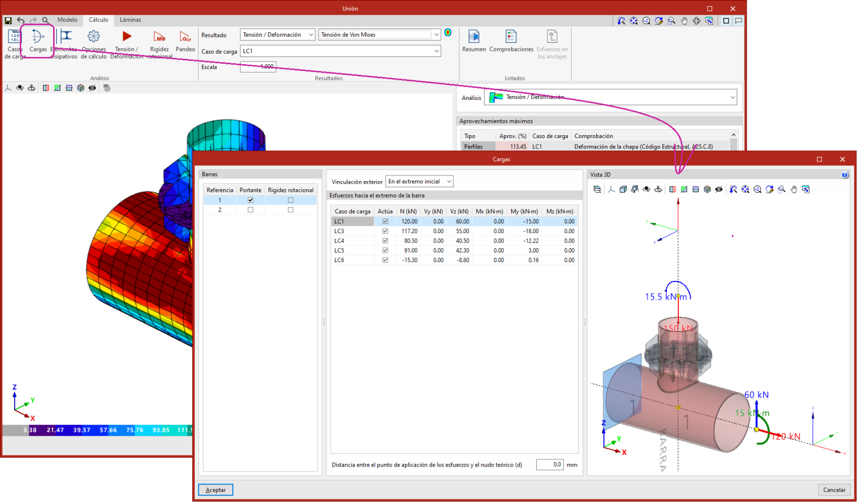Screen dimensions: 859x504
Task: Click the color scale icon beside Tensión de Von Mises
Action: pyautogui.click(x=448, y=33)
